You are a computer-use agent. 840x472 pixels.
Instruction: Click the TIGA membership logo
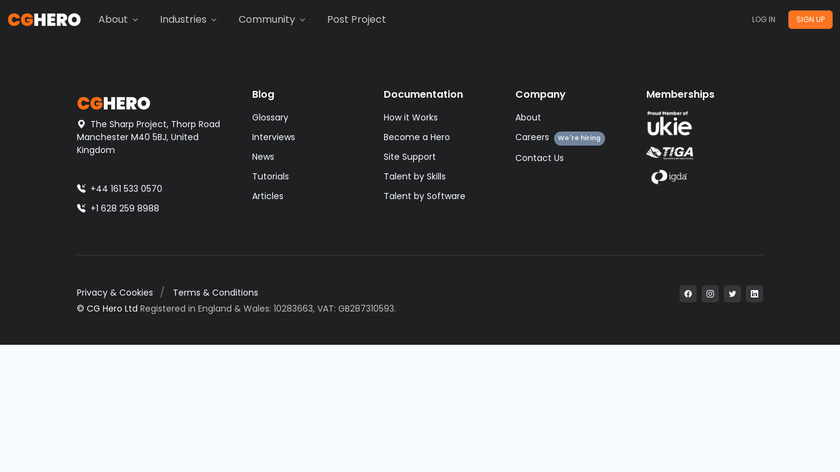[x=669, y=153]
